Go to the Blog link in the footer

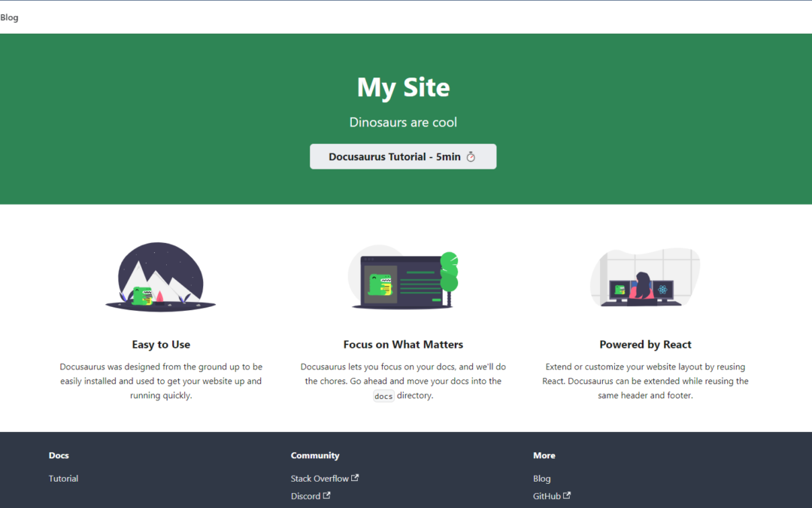point(541,479)
